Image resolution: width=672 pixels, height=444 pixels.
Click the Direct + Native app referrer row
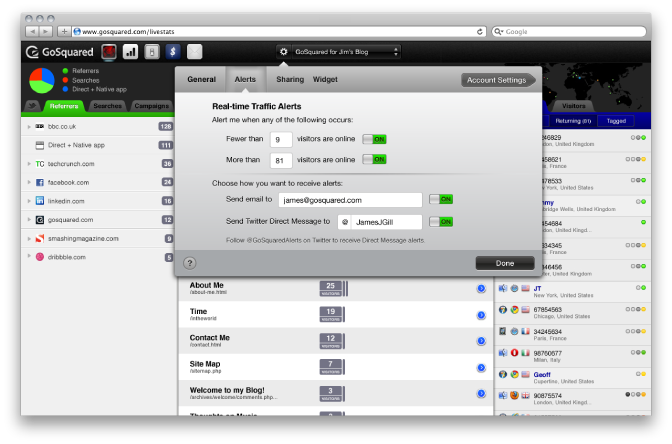coord(98,145)
